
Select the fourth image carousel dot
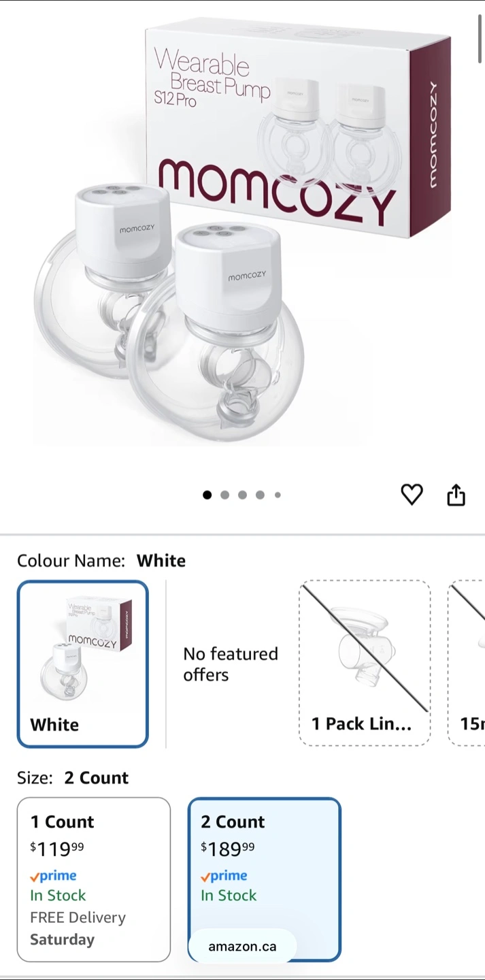tap(260, 495)
